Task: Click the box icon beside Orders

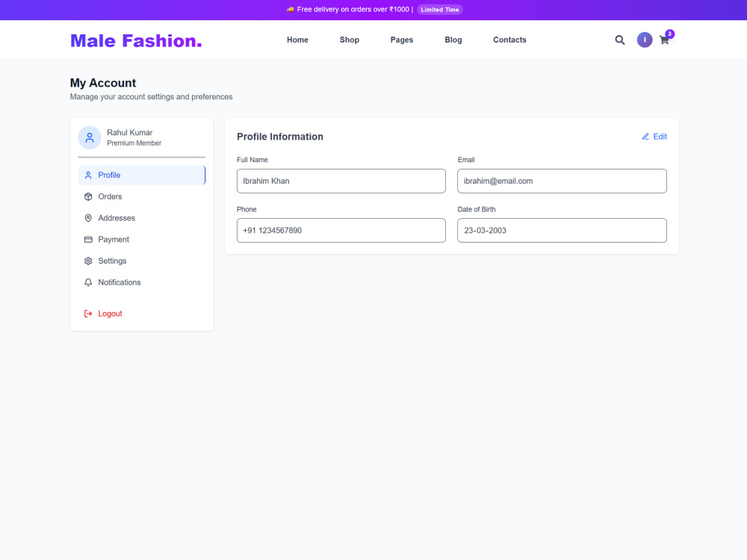Action: point(88,196)
